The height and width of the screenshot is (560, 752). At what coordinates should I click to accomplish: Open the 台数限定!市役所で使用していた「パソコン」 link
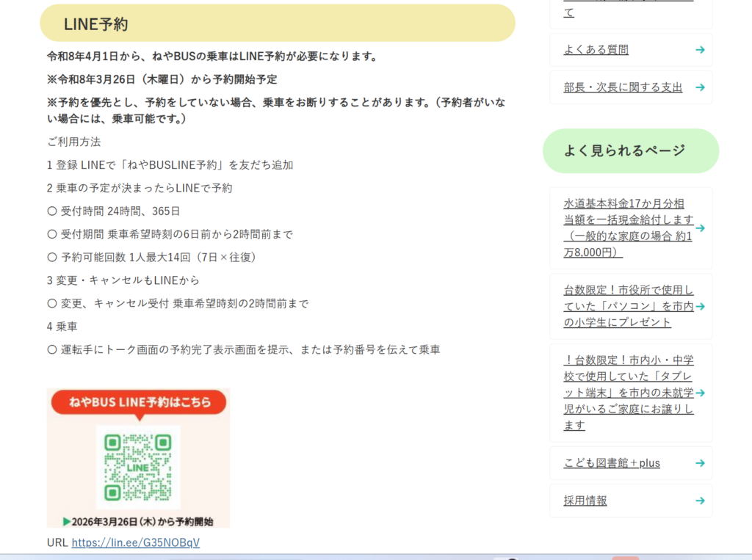point(629,306)
